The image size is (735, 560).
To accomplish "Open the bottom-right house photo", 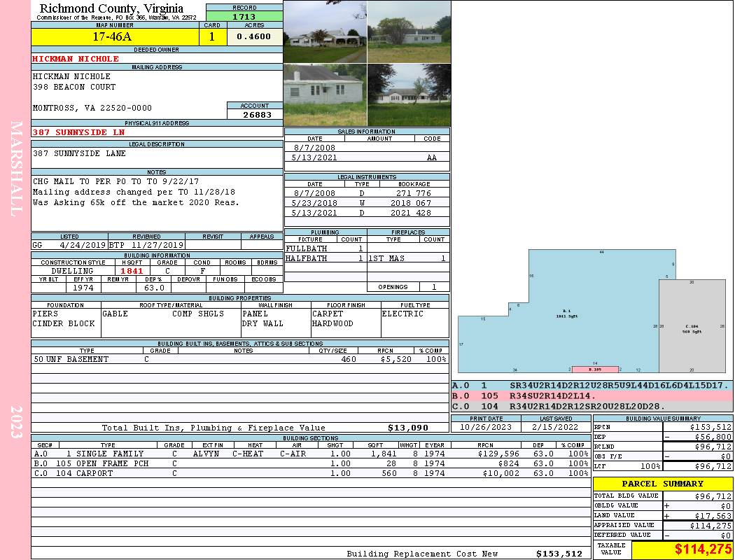I will [408, 94].
